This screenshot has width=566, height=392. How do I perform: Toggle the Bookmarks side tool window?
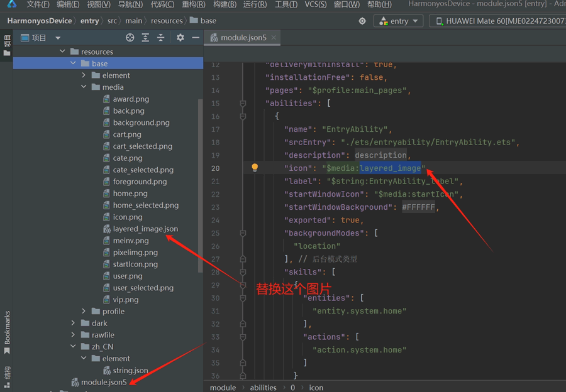click(6, 332)
